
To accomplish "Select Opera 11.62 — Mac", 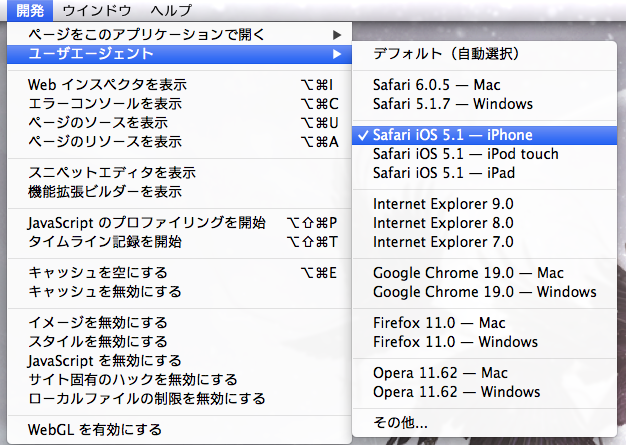I will click(x=484, y=373).
